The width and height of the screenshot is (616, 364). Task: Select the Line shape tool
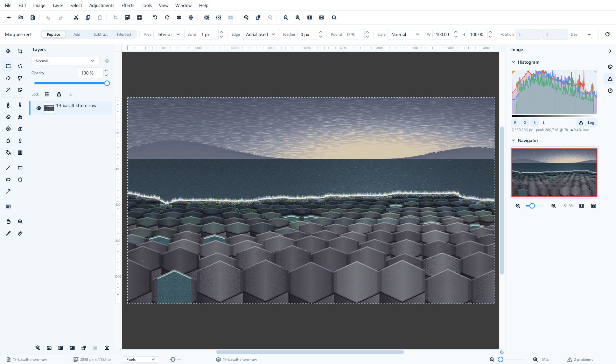(x=8, y=168)
